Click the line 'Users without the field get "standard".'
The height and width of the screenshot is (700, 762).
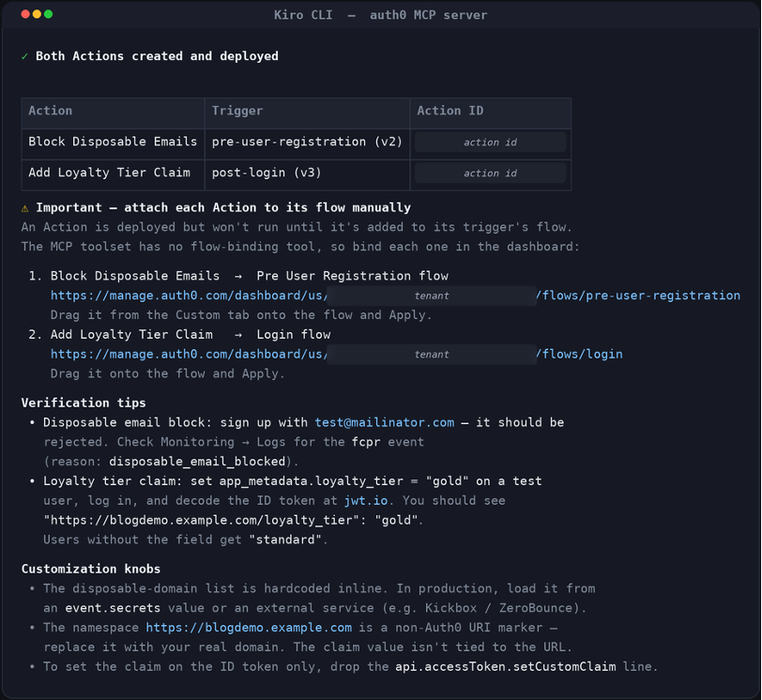pos(186,540)
